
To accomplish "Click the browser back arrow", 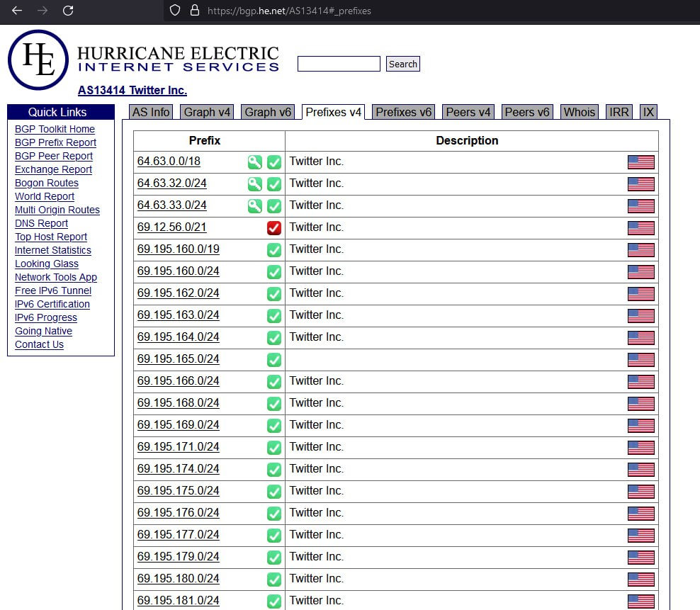I will point(17,10).
